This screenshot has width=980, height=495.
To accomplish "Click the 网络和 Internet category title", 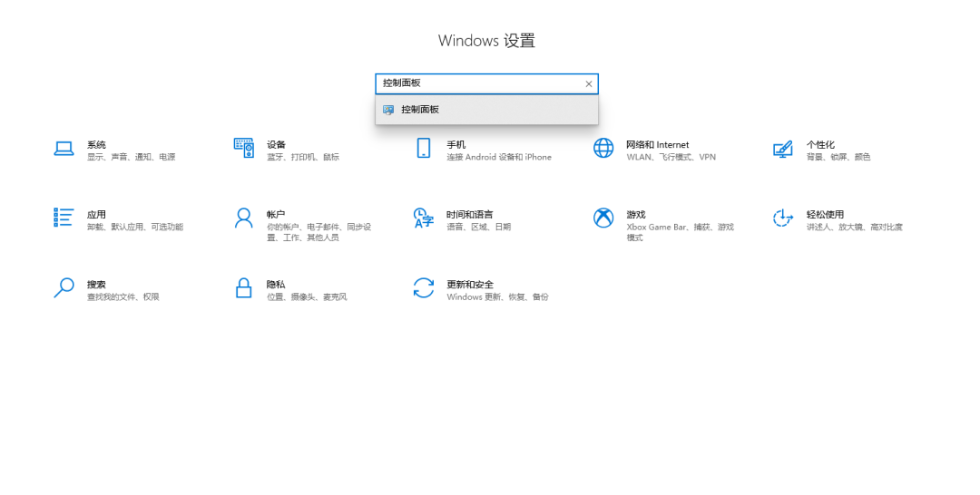I will pos(657,145).
